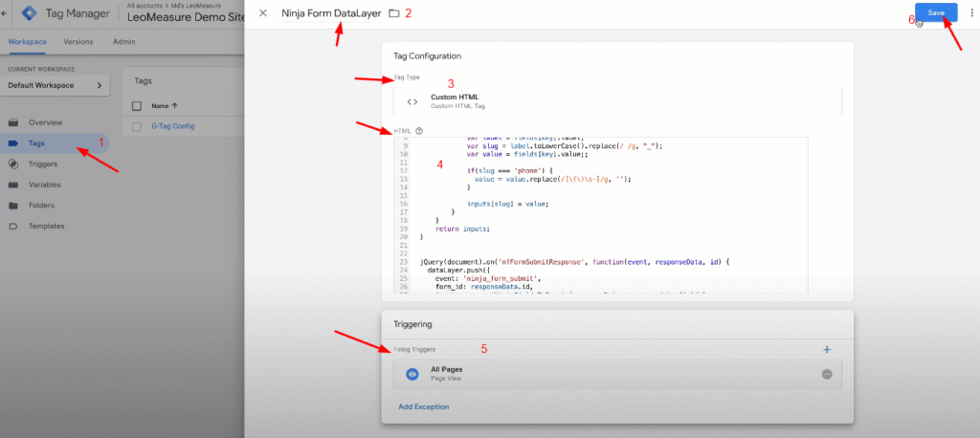Add a firing trigger with plus icon
This screenshot has width=980, height=438.
pos(827,350)
